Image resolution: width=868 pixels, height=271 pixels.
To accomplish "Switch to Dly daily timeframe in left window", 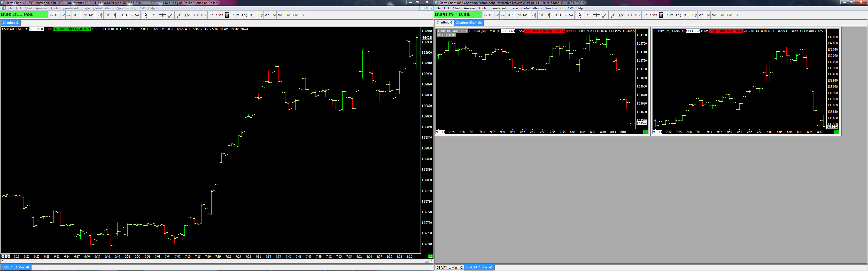I will 260,15.
